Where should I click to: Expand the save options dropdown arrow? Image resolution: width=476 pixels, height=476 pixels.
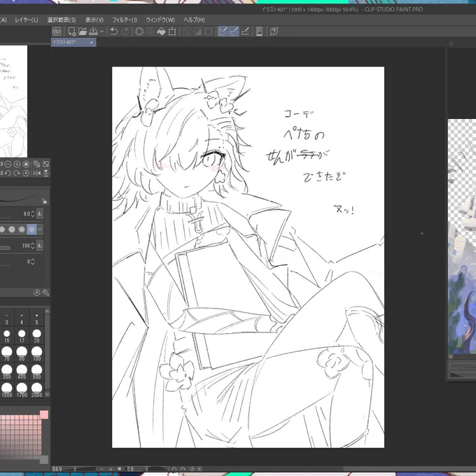click(x=101, y=31)
